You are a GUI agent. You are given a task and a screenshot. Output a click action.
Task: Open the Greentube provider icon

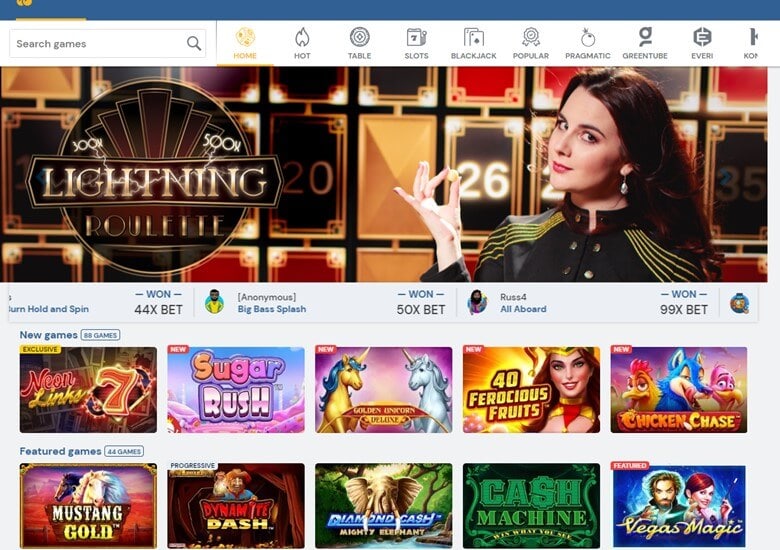pyautogui.click(x=645, y=37)
